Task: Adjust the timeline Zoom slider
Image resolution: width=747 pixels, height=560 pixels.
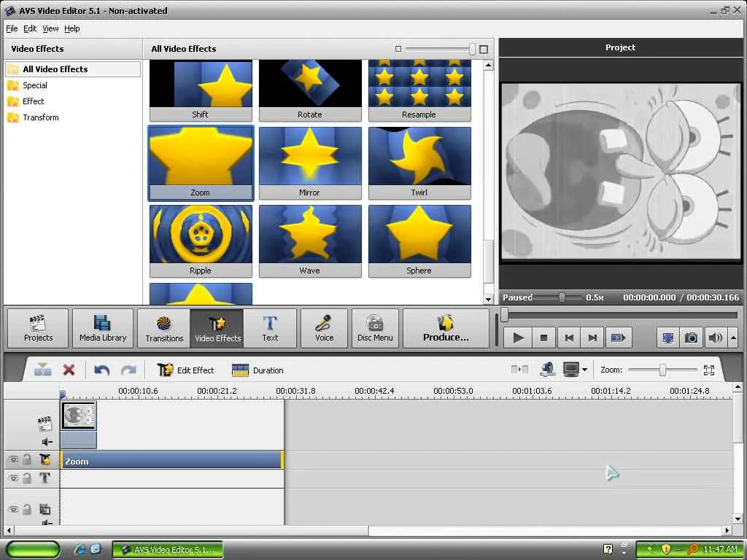Action: coord(662,370)
